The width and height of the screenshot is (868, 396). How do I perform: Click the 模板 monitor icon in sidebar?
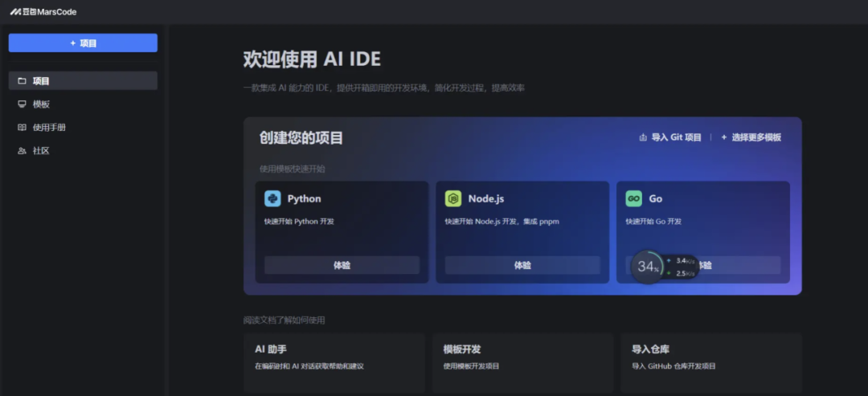click(23, 104)
